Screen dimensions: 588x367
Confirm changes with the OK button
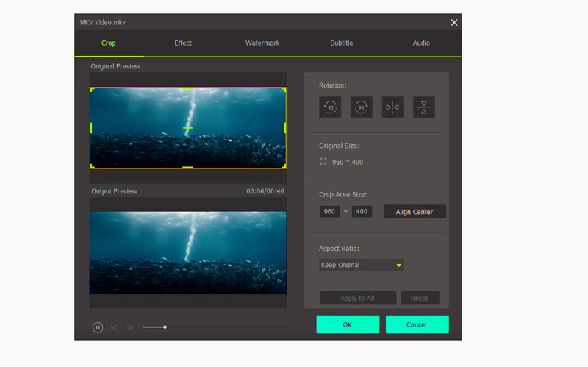tap(348, 324)
